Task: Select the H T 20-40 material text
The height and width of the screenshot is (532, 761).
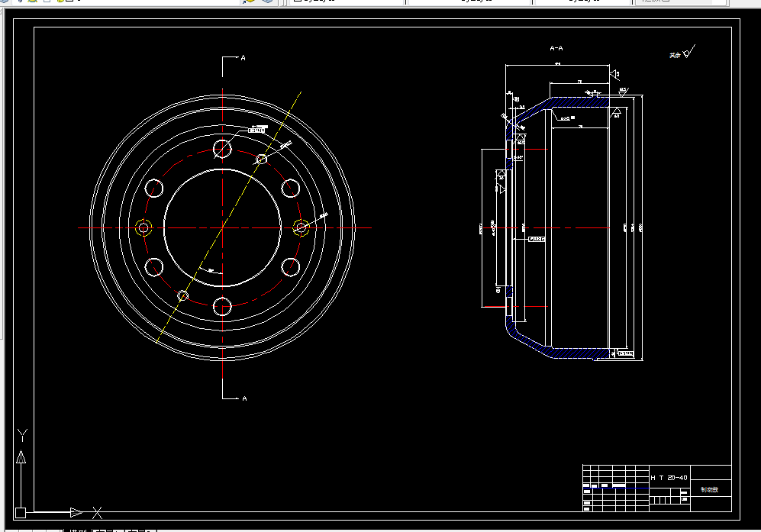Action: 669,478
